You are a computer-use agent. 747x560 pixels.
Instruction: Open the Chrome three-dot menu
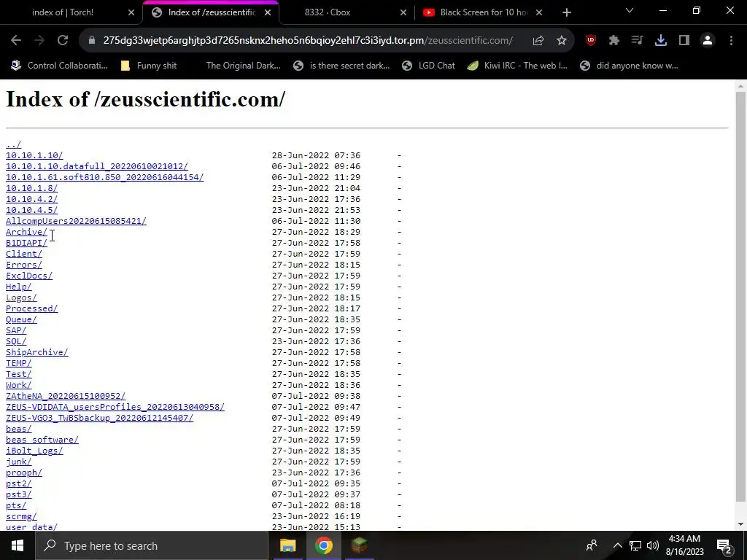pos(731,41)
